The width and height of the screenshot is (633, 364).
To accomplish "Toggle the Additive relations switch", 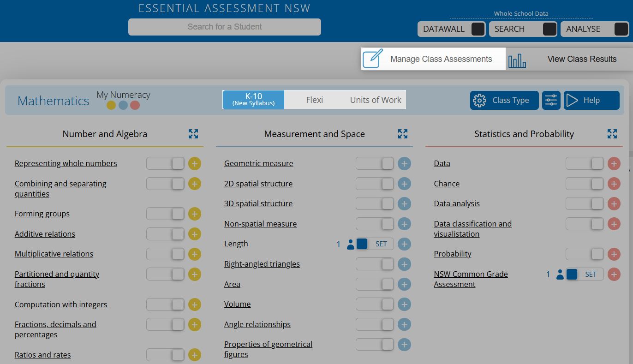I will click(x=165, y=234).
